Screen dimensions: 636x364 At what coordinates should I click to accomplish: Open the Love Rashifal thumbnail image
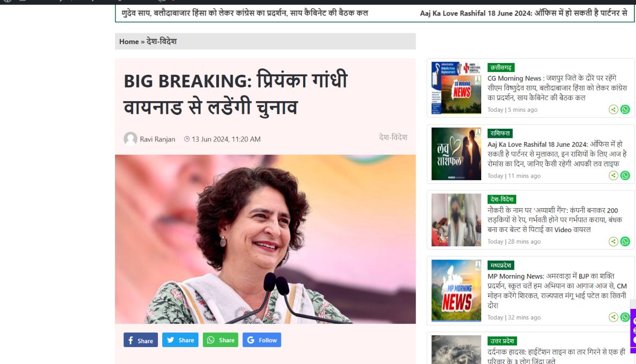point(456,154)
